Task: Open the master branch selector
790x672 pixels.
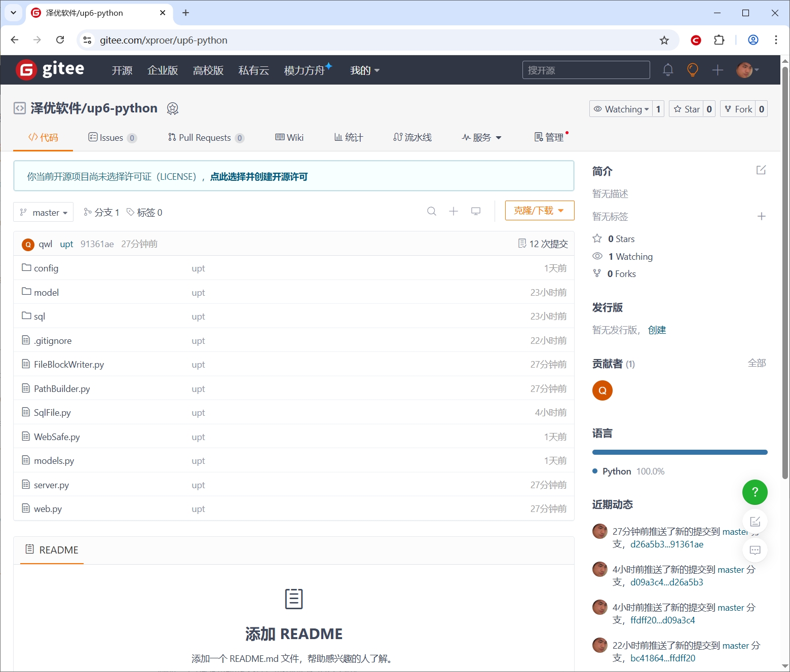Action: (44, 212)
